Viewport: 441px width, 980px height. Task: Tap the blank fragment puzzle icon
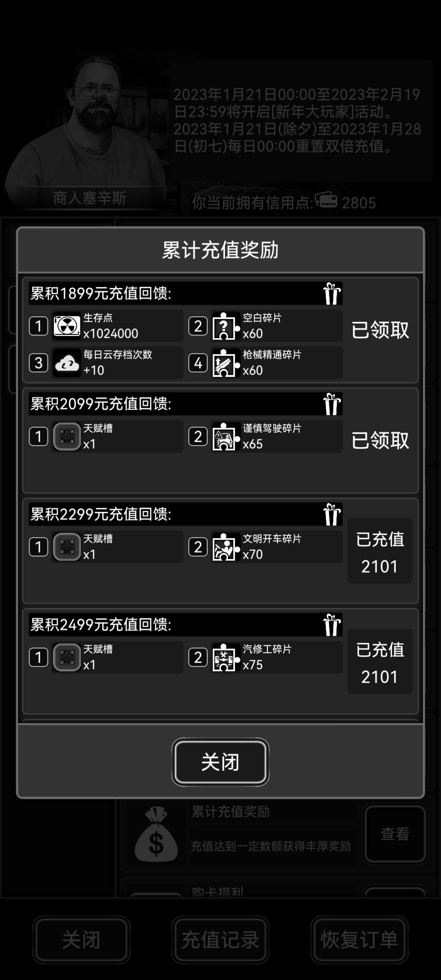[x=225, y=326]
